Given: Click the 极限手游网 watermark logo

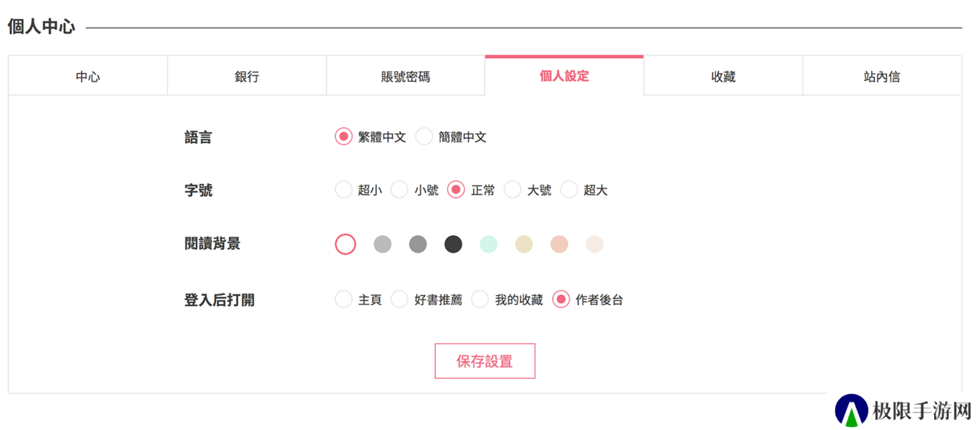Looking at the screenshot, I should [x=903, y=410].
